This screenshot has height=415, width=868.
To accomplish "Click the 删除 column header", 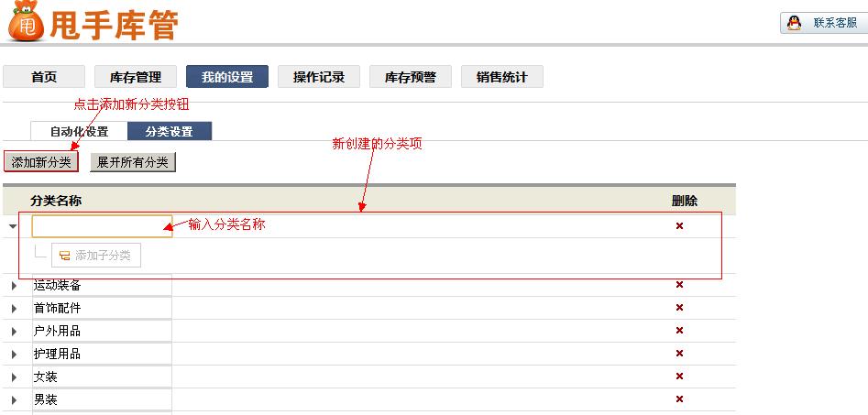I will (x=684, y=201).
